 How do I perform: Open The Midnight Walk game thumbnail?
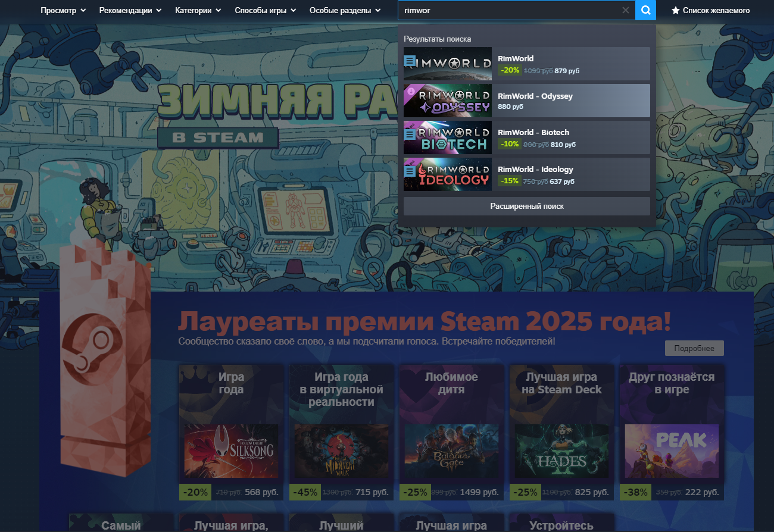[x=341, y=451]
